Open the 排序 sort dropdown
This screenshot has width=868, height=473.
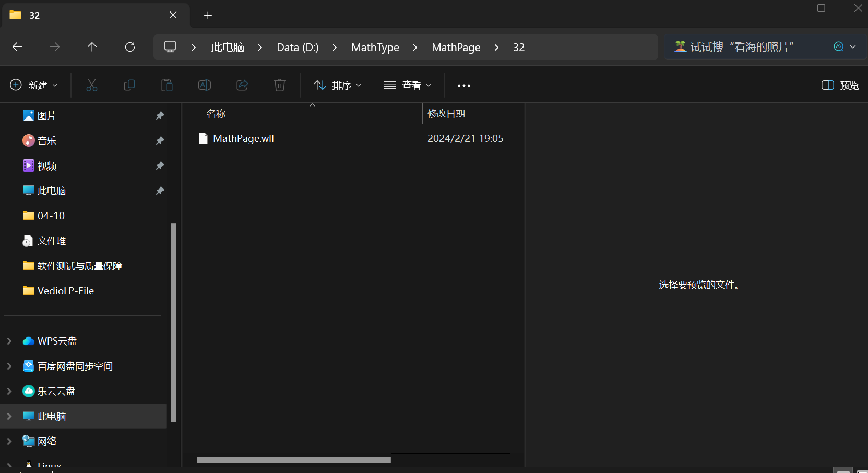point(338,85)
